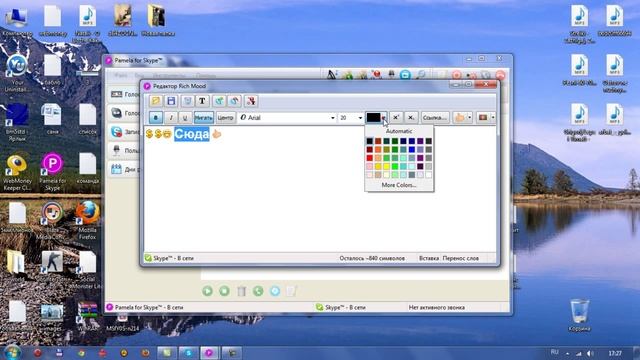Select the Поль microphone tab in Pamela
This screenshot has height=360, width=640.
124,151
